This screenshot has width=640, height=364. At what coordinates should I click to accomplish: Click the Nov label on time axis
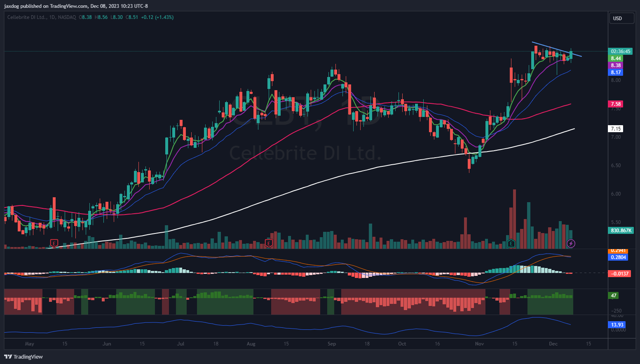(x=479, y=344)
